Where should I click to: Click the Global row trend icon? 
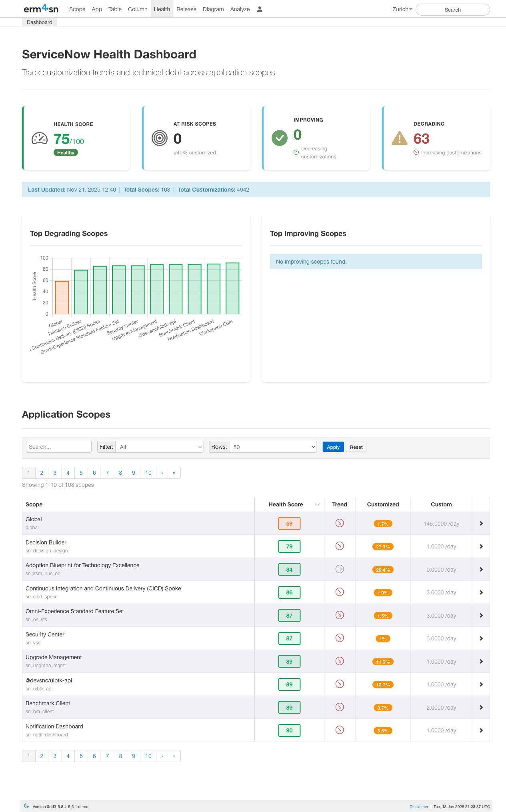[340, 523]
